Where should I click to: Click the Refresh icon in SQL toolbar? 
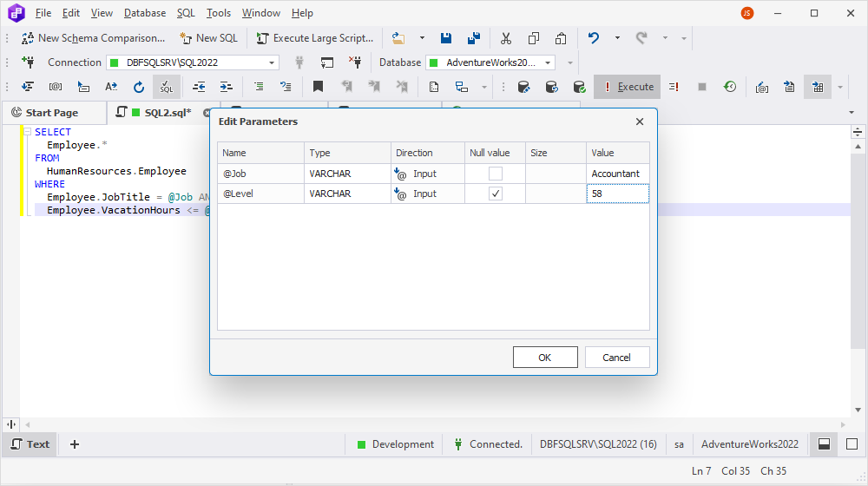pyautogui.click(x=138, y=87)
